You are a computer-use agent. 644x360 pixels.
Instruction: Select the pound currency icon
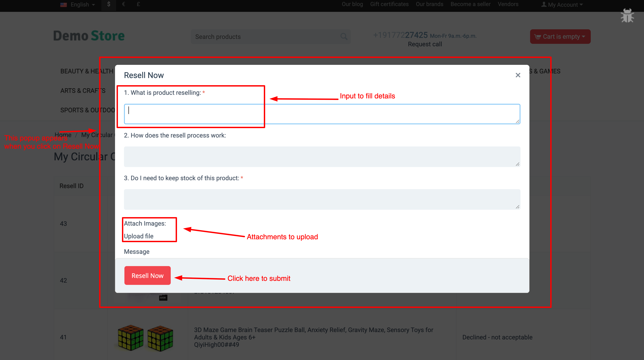138,4
